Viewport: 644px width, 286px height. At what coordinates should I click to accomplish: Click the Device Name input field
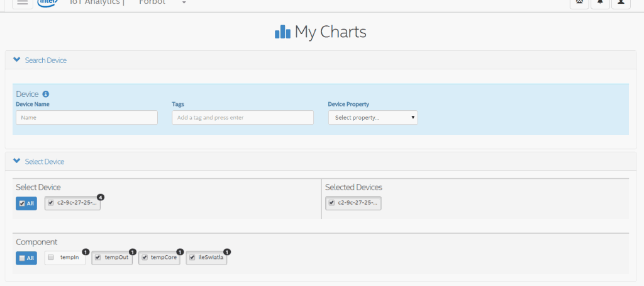87,118
